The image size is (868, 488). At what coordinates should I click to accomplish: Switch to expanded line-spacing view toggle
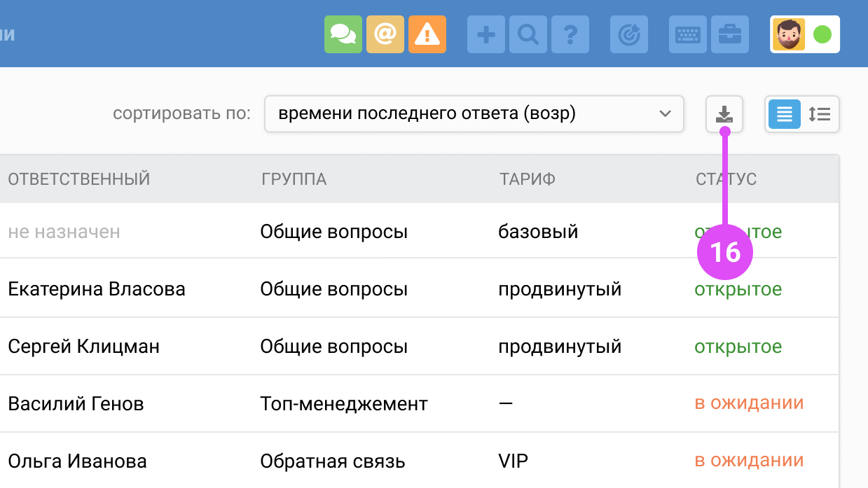pos(819,114)
